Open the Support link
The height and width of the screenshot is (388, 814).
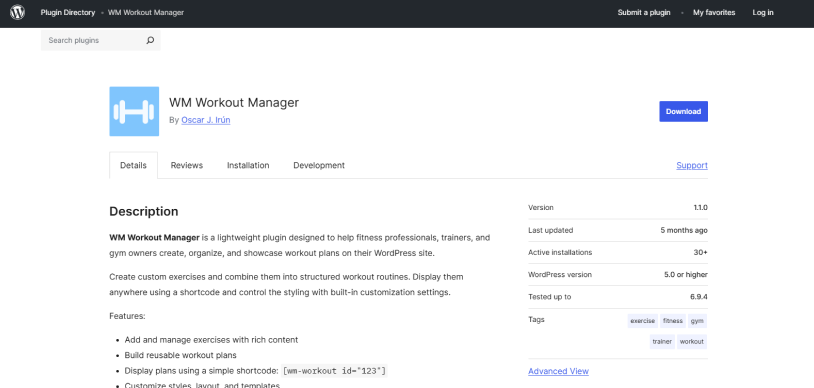point(691,165)
